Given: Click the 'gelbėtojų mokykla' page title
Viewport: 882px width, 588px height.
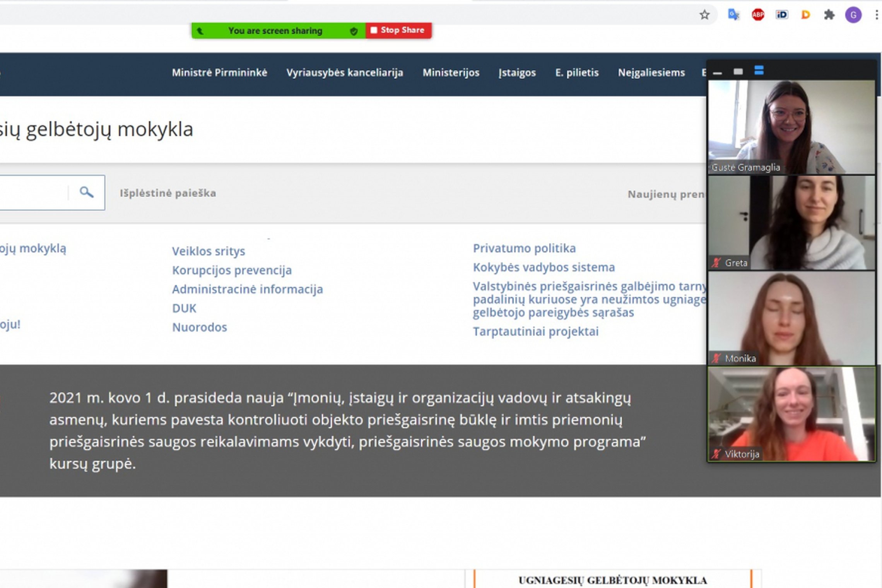Looking at the screenshot, I should pyautogui.click(x=96, y=130).
